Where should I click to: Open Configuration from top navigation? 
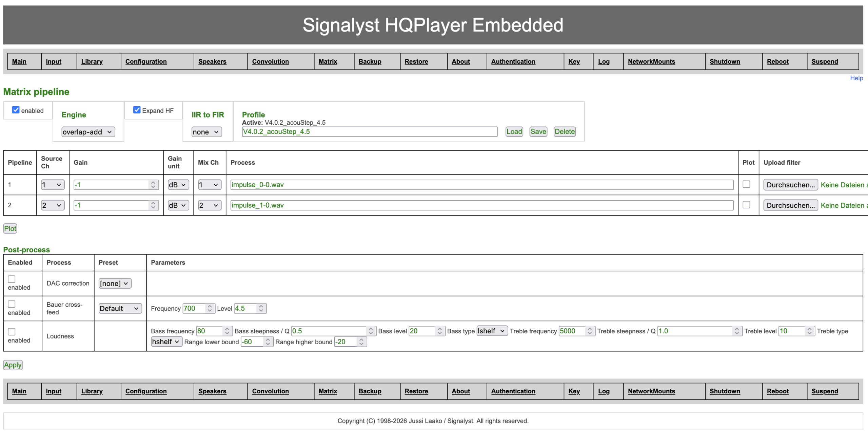click(x=146, y=62)
